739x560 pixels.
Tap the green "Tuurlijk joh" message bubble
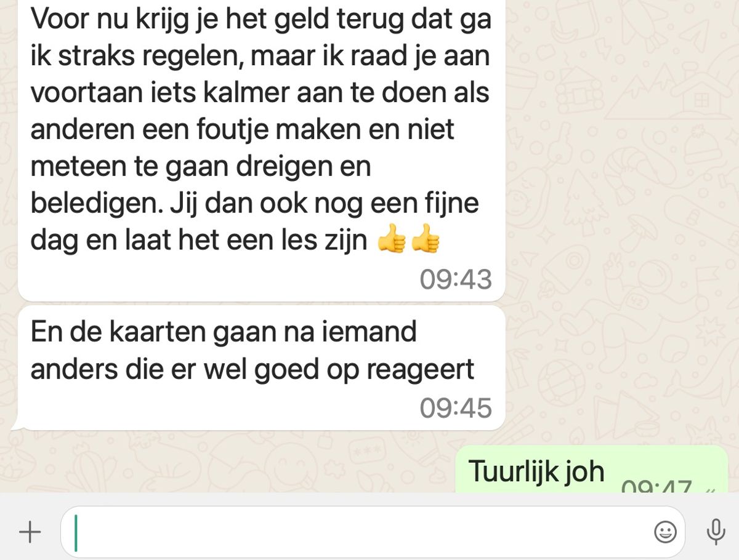coord(591,470)
